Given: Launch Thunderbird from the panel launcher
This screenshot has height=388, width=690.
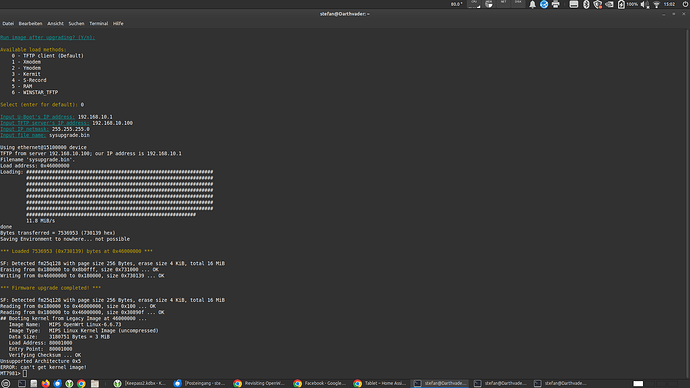Looking at the screenshot, I should [57, 384].
